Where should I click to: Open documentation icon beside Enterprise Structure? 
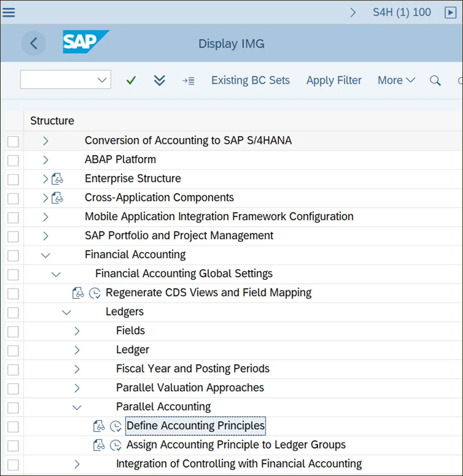click(58, 179)
